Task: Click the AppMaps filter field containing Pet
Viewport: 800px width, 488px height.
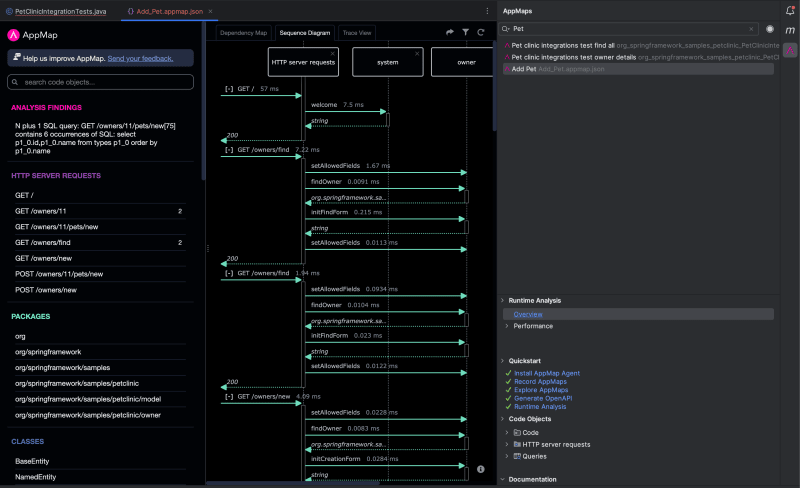Action: [x=628, y=29]
